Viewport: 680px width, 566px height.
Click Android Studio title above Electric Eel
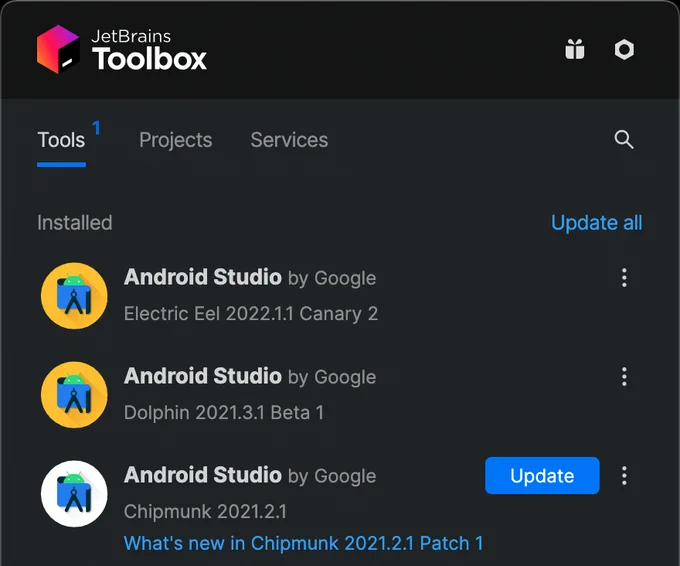point(203,277)
